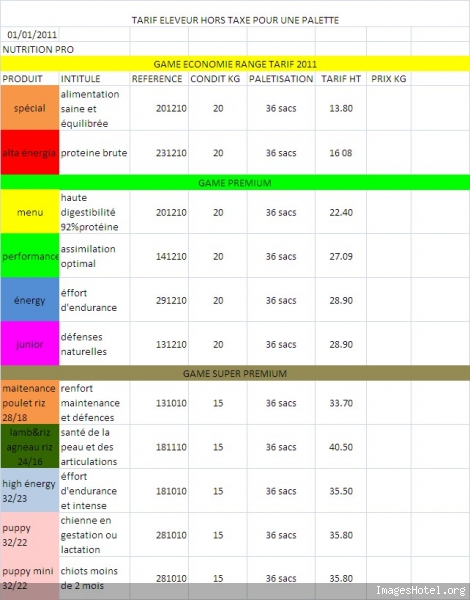
Task: Select the '16 08' tarif value
Action: coord(341,153)
